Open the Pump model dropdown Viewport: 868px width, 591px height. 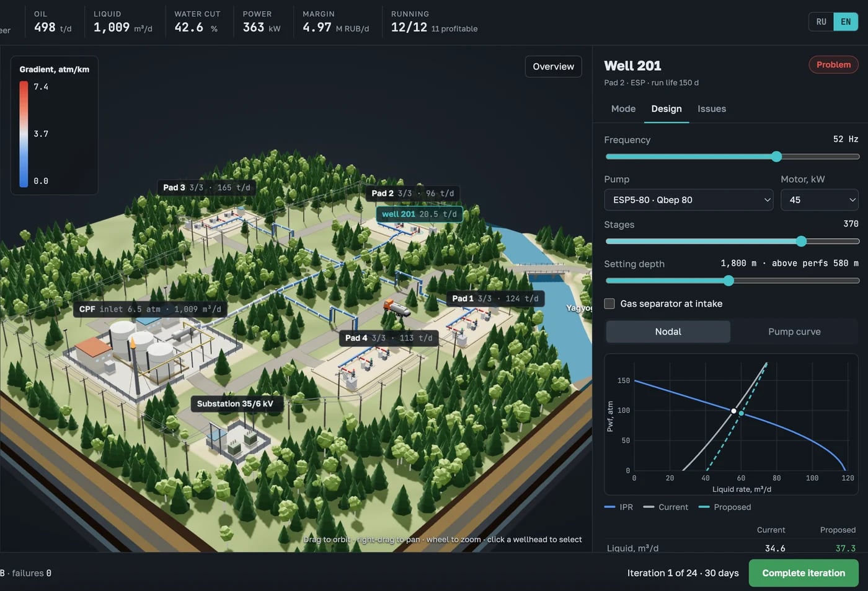pos(688,200)
